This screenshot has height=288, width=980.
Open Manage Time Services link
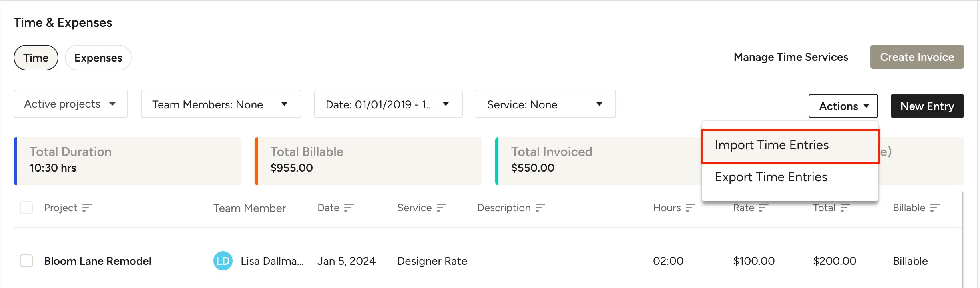click(791, 57)
